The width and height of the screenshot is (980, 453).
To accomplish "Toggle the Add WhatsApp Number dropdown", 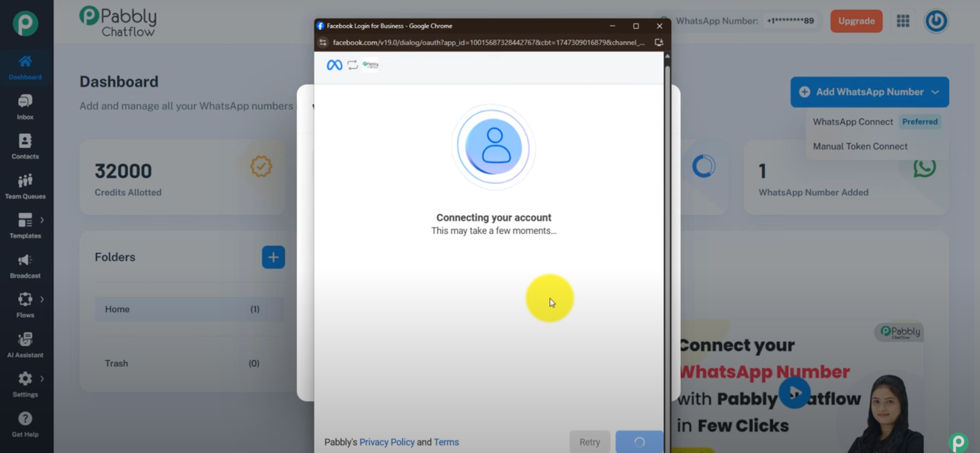I will click(869, 92).
